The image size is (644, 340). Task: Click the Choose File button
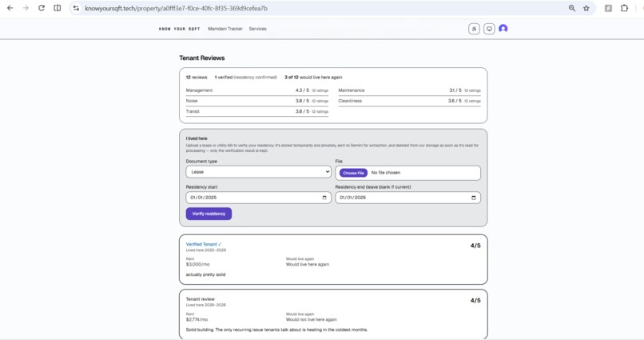coord(353,173)
